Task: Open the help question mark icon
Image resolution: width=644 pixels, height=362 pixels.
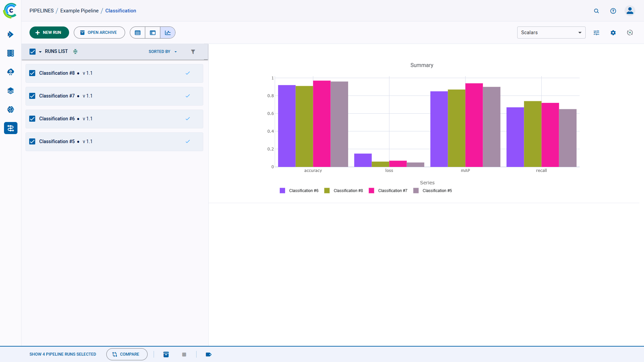Action: (x=613, y=11)
